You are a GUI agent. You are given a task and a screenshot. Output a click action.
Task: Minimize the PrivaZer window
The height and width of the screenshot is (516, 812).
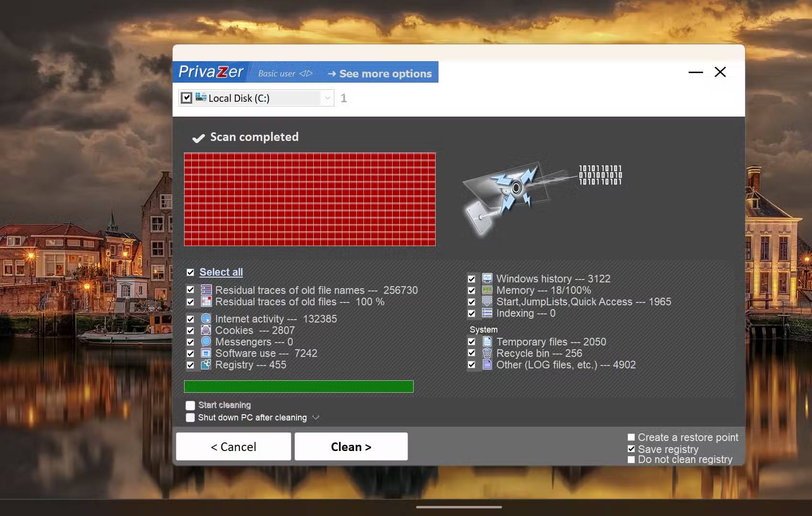coord(695,72)
